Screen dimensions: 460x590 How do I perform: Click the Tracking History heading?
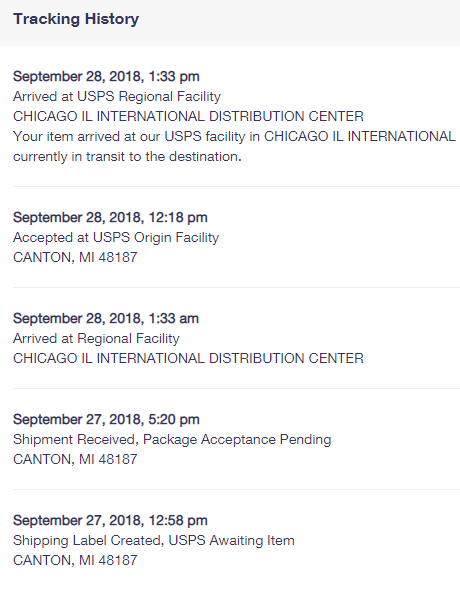click(x=76, y=19)
